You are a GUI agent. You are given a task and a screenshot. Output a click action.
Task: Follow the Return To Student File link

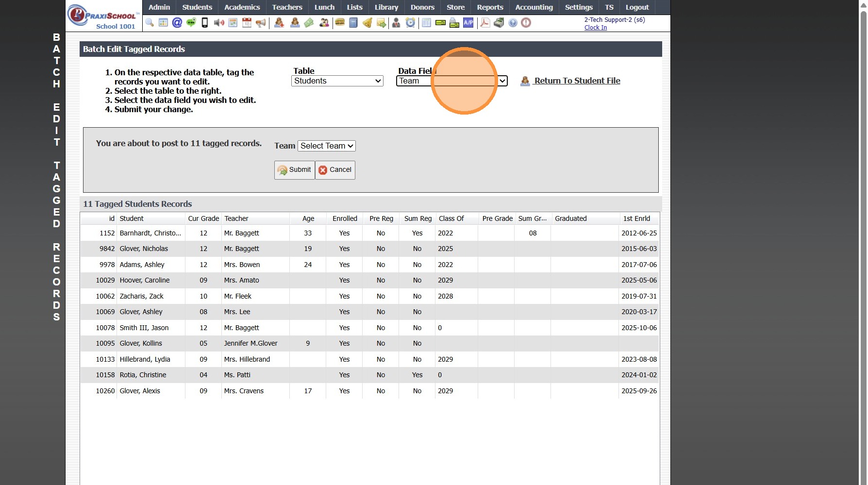click(577, 81)
